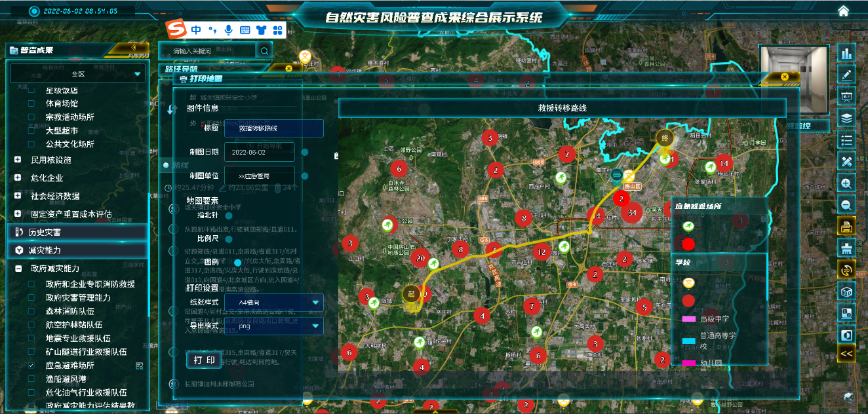Toggle the 图例 legend switch
The width and height of the screenshot is (868, 414).
[x=237, y=263]
